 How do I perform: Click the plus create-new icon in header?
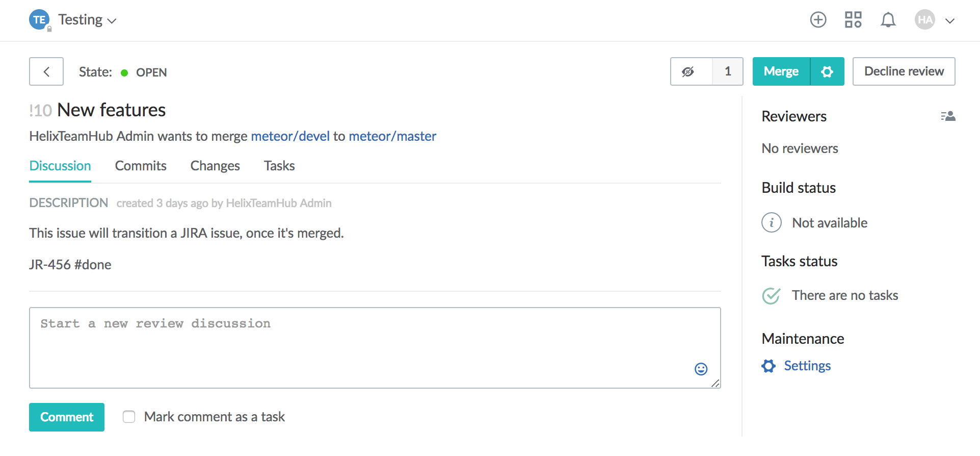[818, 20]
